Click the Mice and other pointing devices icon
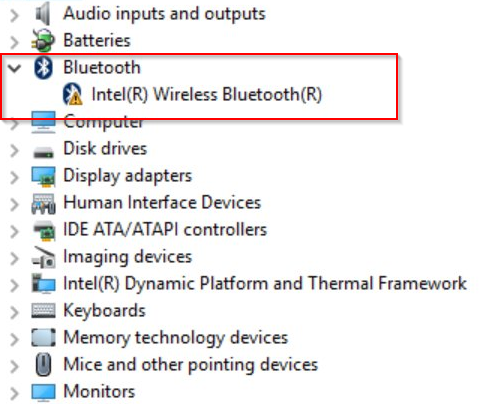The image size is (482, 404). (x=43, y=365)
